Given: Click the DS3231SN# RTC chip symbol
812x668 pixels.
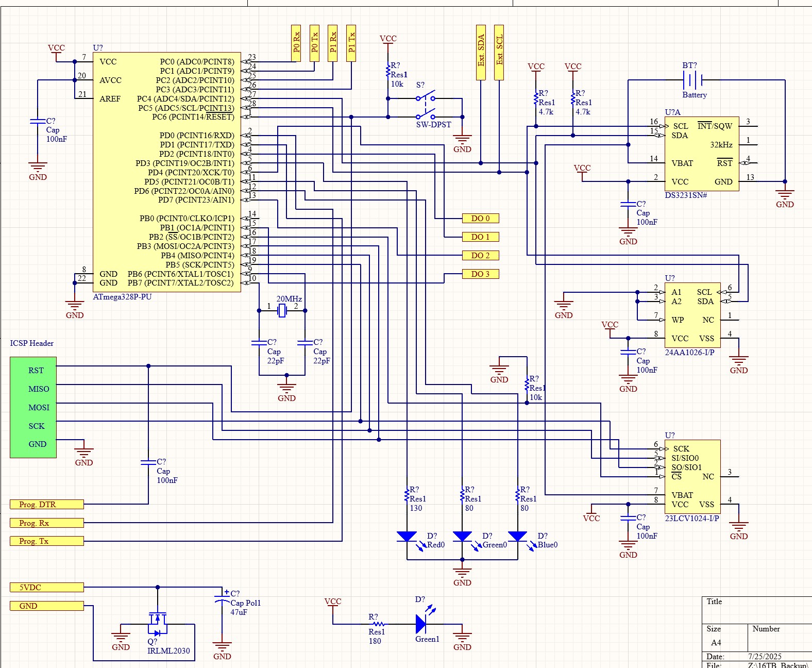Looking at the screenshot, I should (x=702, y=154).
